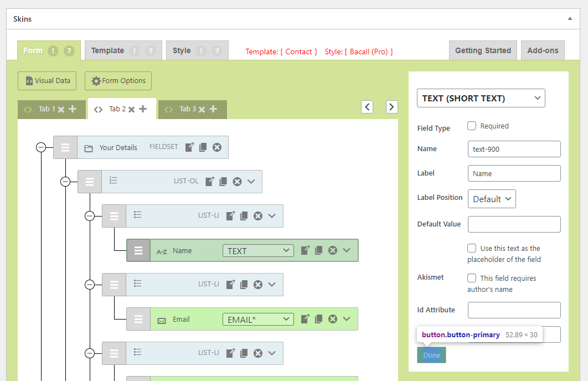Image resolution: width=588 pixels, height=381 pixels.
Task: Delete the Name text field row
Action: [x=333, y=250]
